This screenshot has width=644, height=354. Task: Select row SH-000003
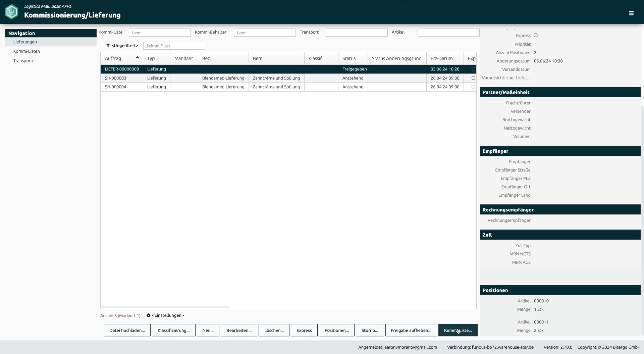[x=288, y=78]
